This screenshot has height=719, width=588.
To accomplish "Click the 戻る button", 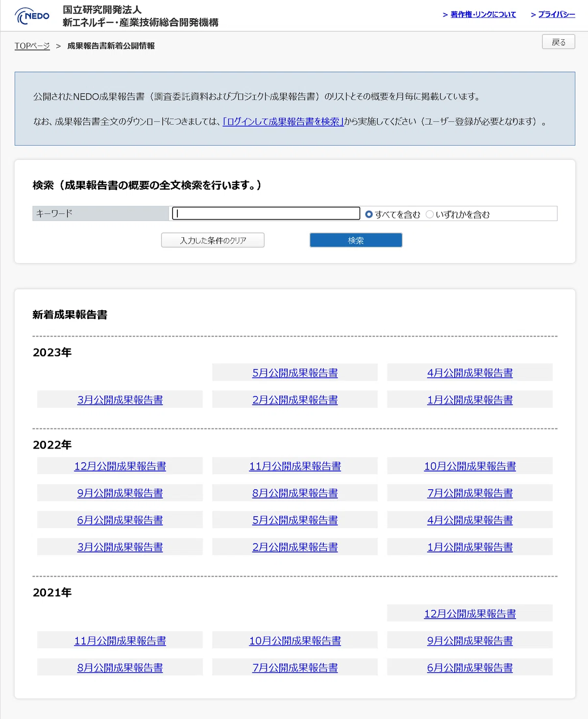I will [x=559, y=42].
